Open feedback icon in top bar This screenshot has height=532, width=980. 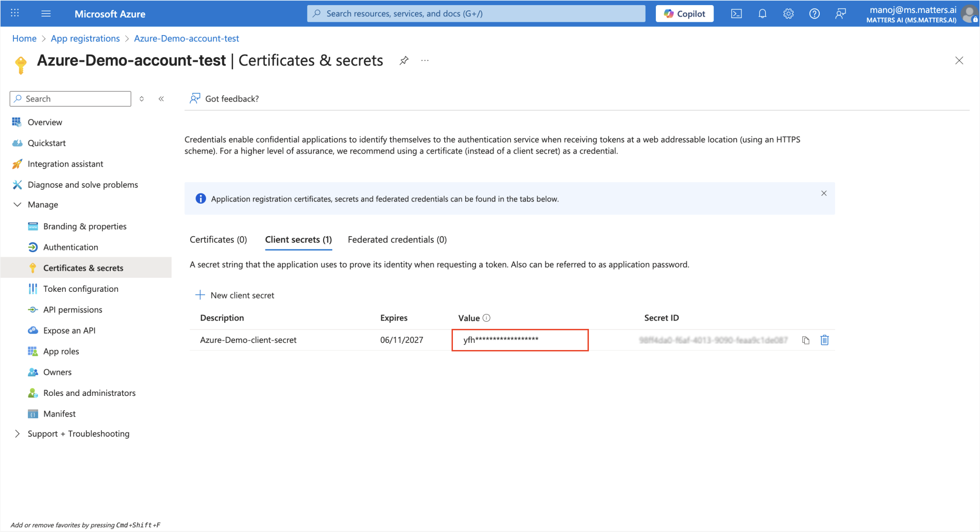point(840,13)
